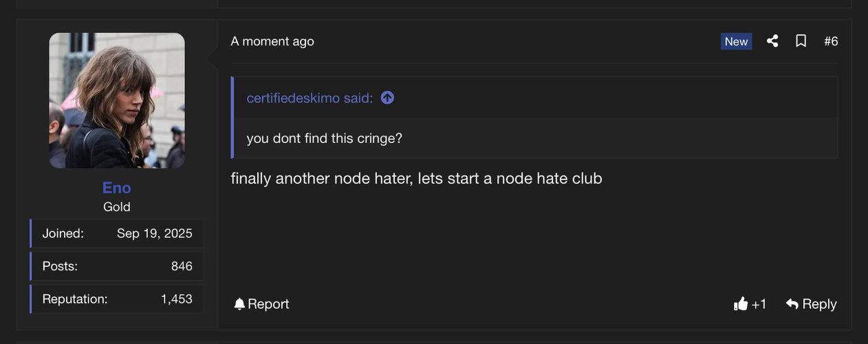Open Eno's avatar picture
The height and width of the screenshot is (344, 868).
(x=117, y=100)
